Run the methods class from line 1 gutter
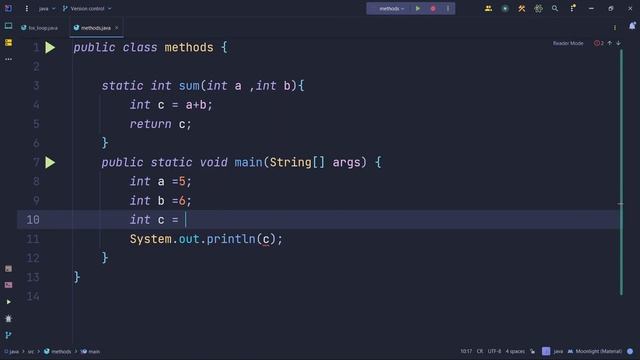This screenshot has width=640, height=360. pos(50,48)
